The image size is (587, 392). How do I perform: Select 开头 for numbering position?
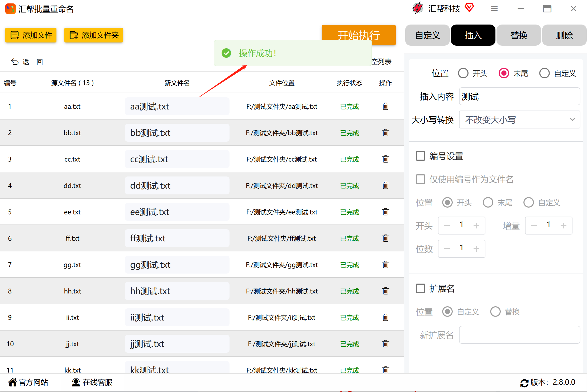tap(447, 203)
